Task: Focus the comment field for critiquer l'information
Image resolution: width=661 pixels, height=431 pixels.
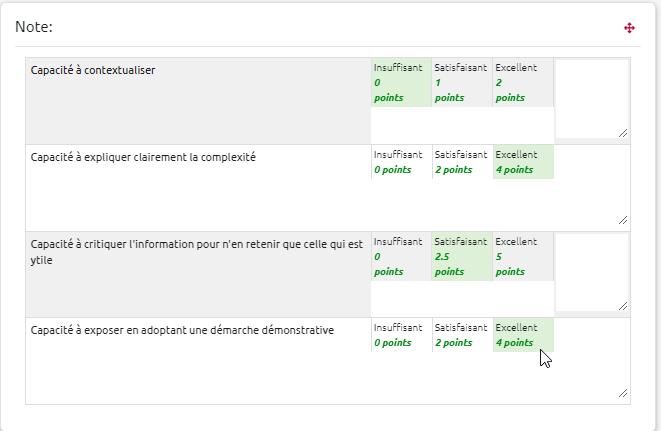Action: (x=592, y=272)
